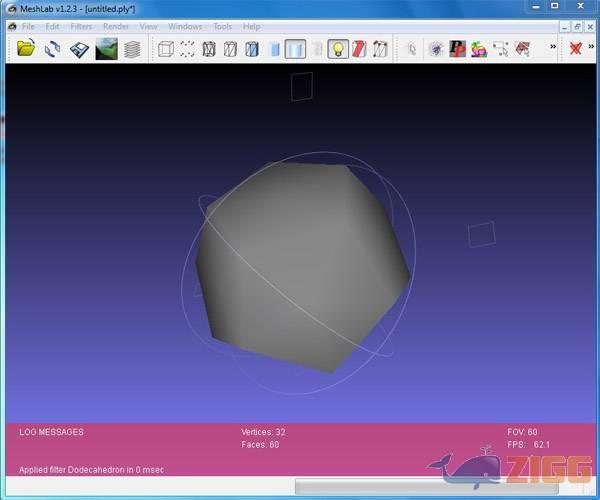Screen dimensions: 600x500
Task: Select wireframe render mode
Action: (209, 48)
